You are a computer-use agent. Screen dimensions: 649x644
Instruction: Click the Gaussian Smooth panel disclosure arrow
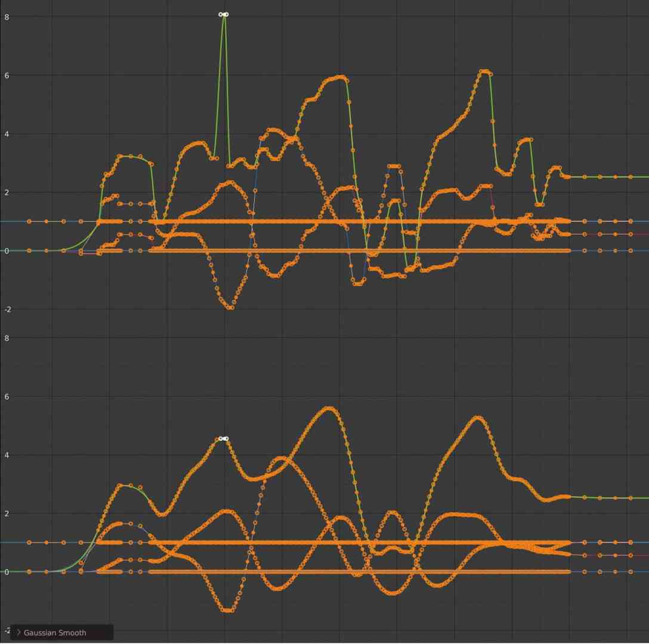pos(20,633)
